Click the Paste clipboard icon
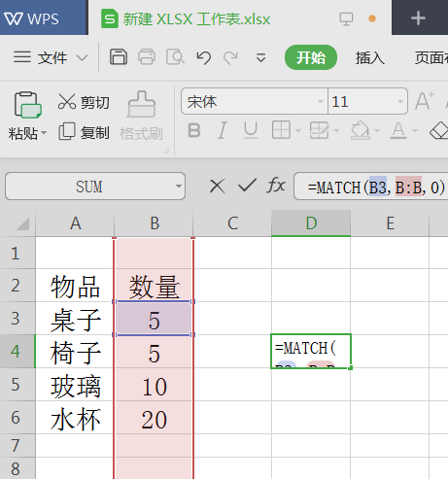 27,105
